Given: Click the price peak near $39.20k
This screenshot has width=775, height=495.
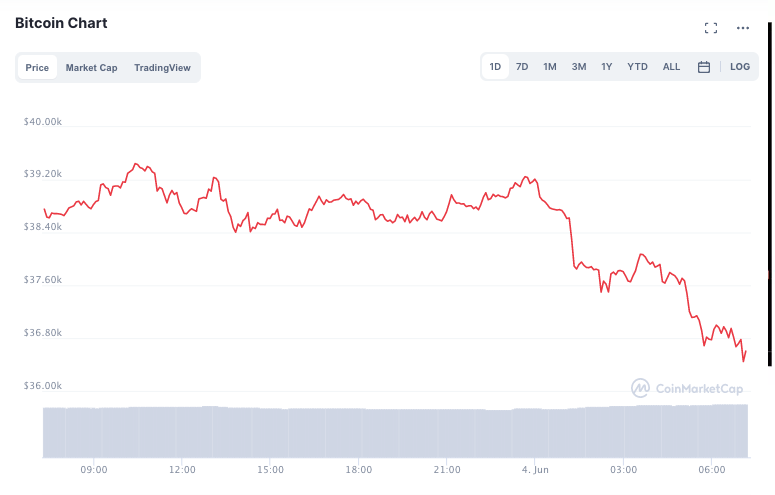Looking at the screenshot, I should point(136,164).
